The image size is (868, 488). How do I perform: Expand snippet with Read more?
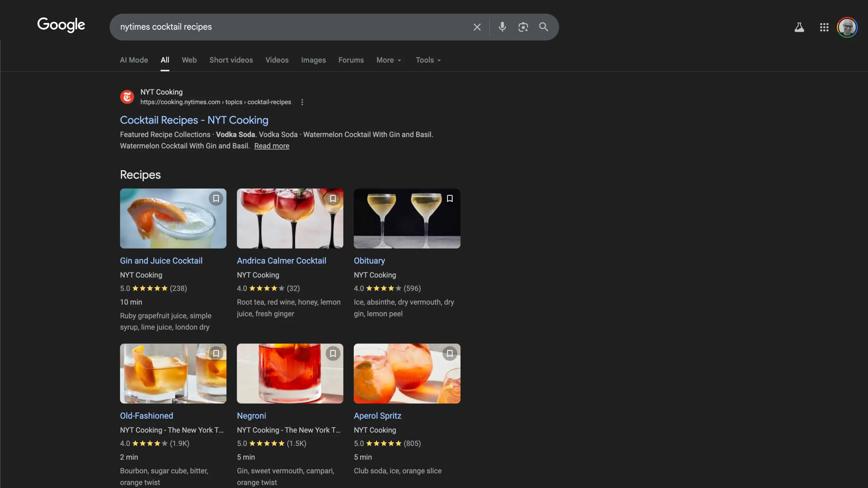click(272, 146)
